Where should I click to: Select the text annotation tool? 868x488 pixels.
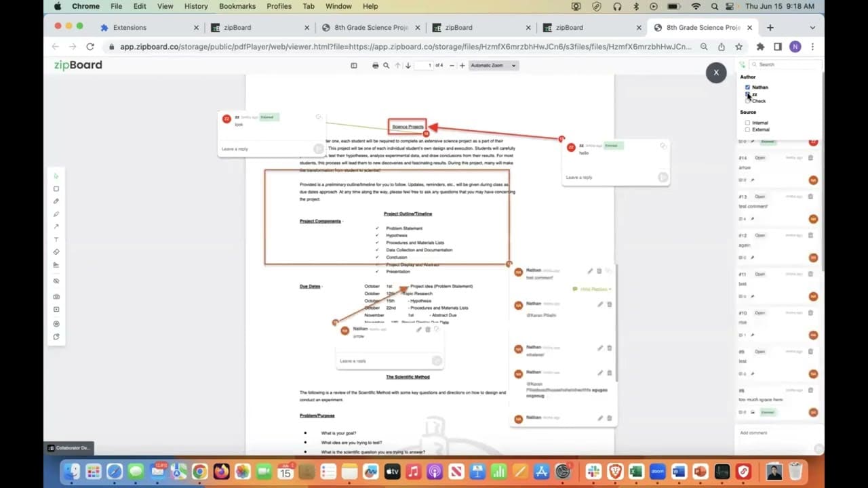[56, 239]
